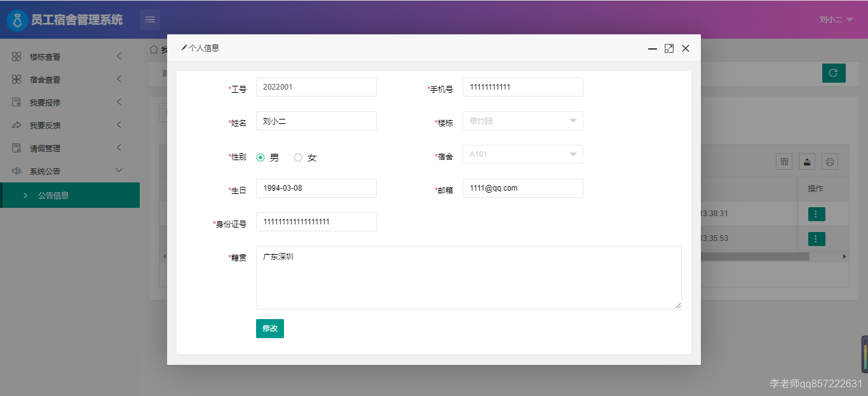Click the maximize toggle icon on the dialog

pyautogui.click(x=668, y=48)
